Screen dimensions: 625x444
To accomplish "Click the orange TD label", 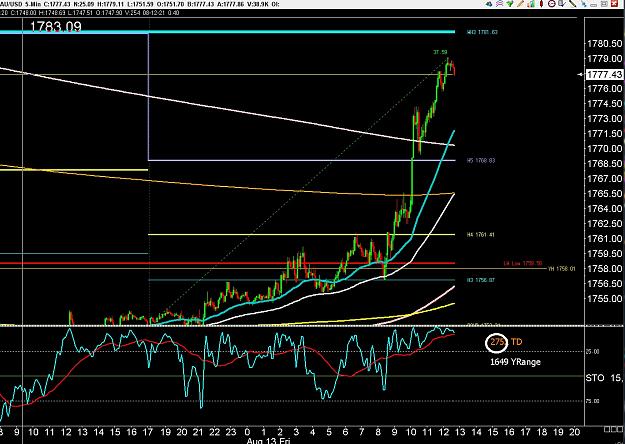I will [516, 342].
